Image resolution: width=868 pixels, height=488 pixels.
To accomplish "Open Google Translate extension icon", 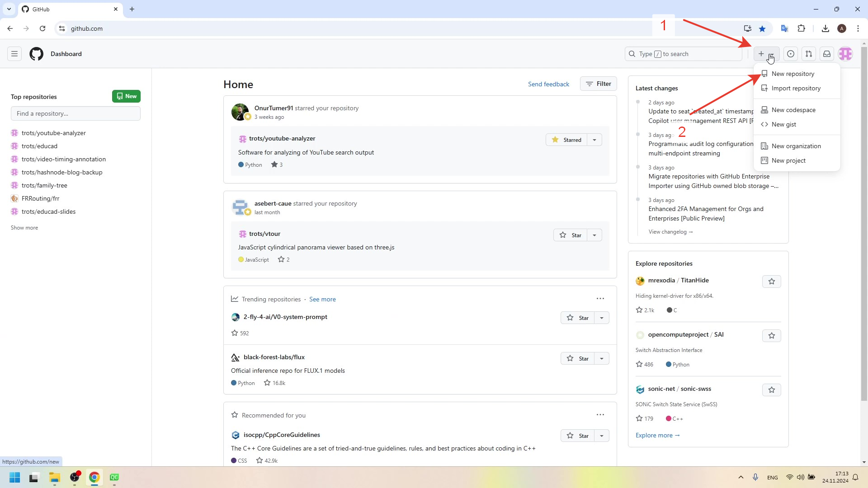I will (x=784, y=28).
